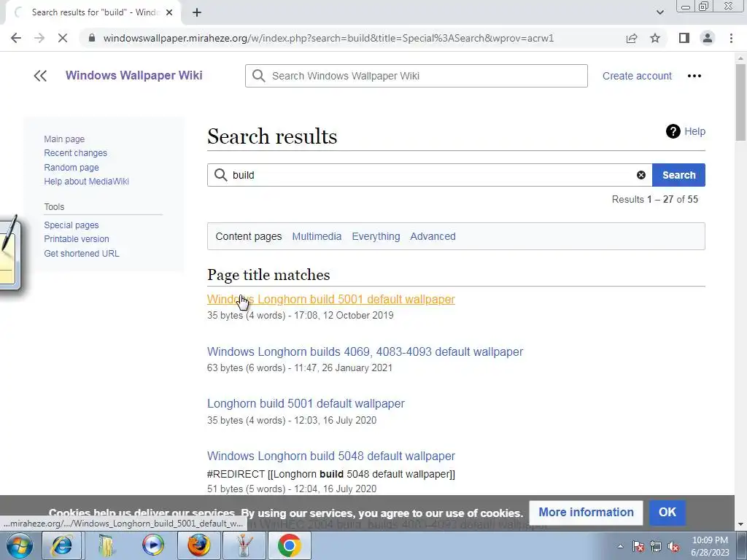This screenshot has height=560, width=747.
Task: Click the taskbar clock showing 10:09 PM
Action: pyautogui.click(x=710, y=546)
